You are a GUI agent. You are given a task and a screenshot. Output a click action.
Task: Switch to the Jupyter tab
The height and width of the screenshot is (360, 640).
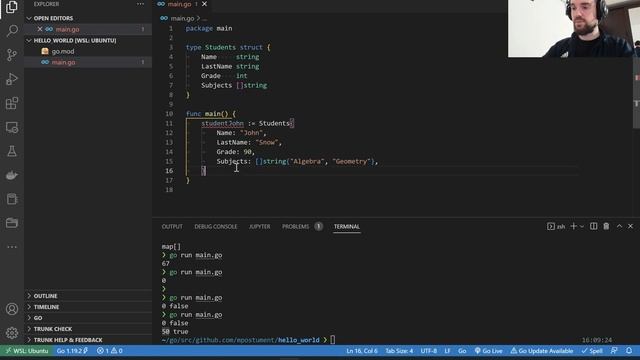click(x=260, y=227)
